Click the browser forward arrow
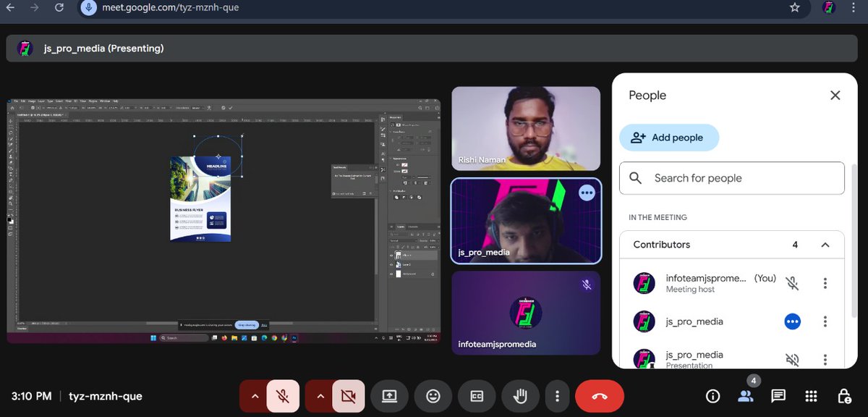This screenshot has width=868, height=417. [x=35, y=8]
